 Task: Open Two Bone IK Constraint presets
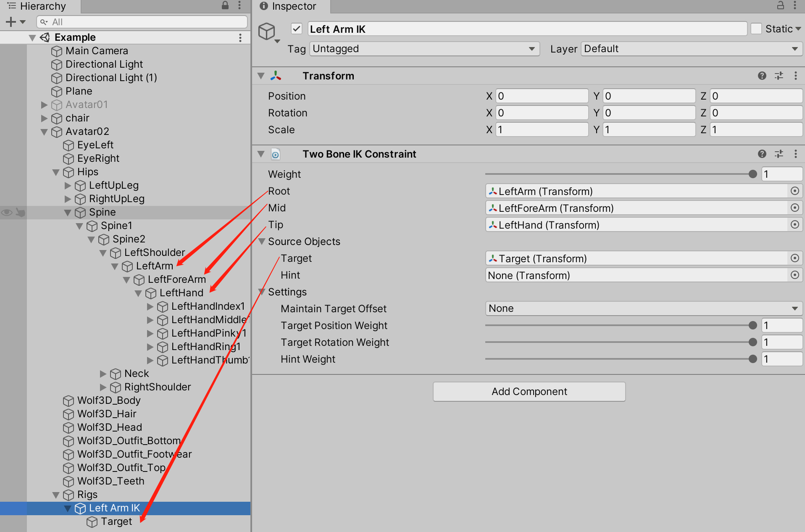point(779,154)
